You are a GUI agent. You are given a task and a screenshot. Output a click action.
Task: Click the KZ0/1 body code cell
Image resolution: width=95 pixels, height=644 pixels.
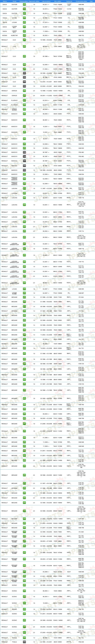[x=69, y=572]
